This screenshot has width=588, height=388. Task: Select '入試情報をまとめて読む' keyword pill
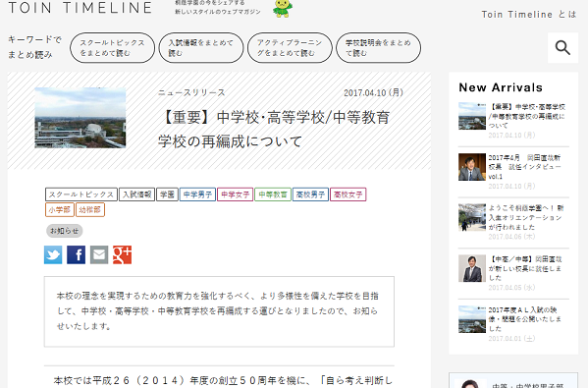click(201, 48)
